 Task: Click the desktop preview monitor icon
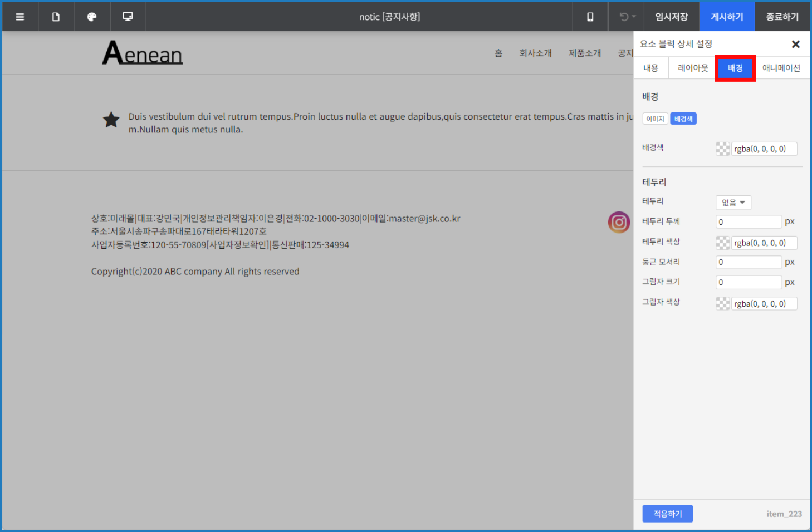click(128, 16)
